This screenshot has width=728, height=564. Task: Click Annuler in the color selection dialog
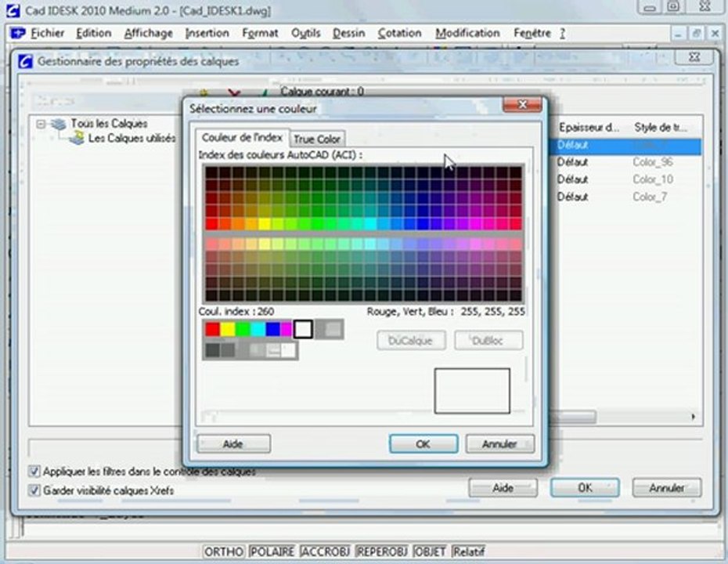pos(499,444)
